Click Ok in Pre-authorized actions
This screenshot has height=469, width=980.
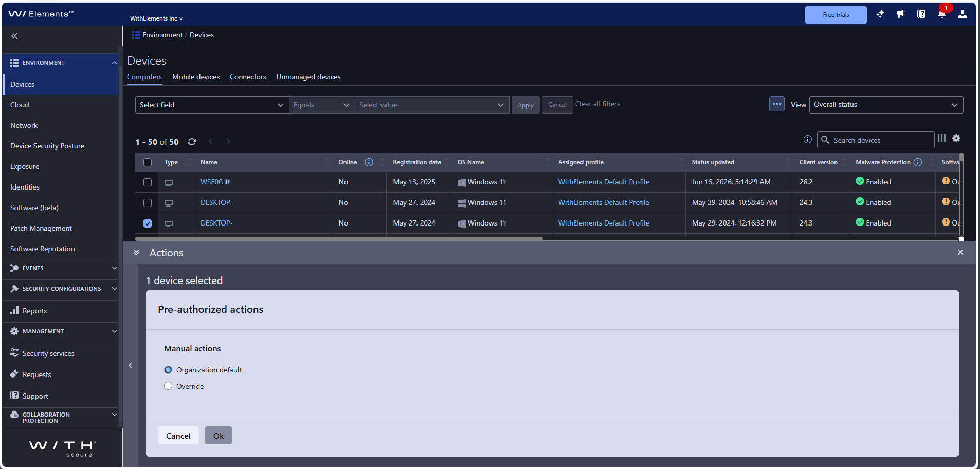coord(219,436)
